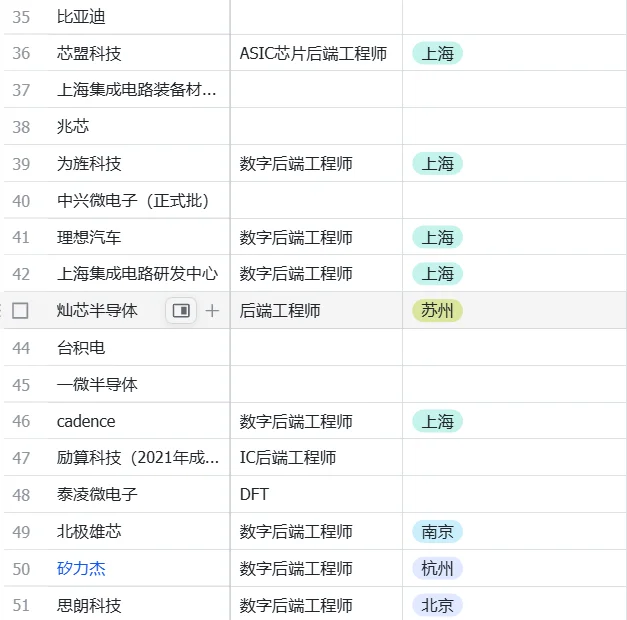The height and width of the screenshot is (620, 627).
Task: Click the 苏州 tag
Action: 437,310
